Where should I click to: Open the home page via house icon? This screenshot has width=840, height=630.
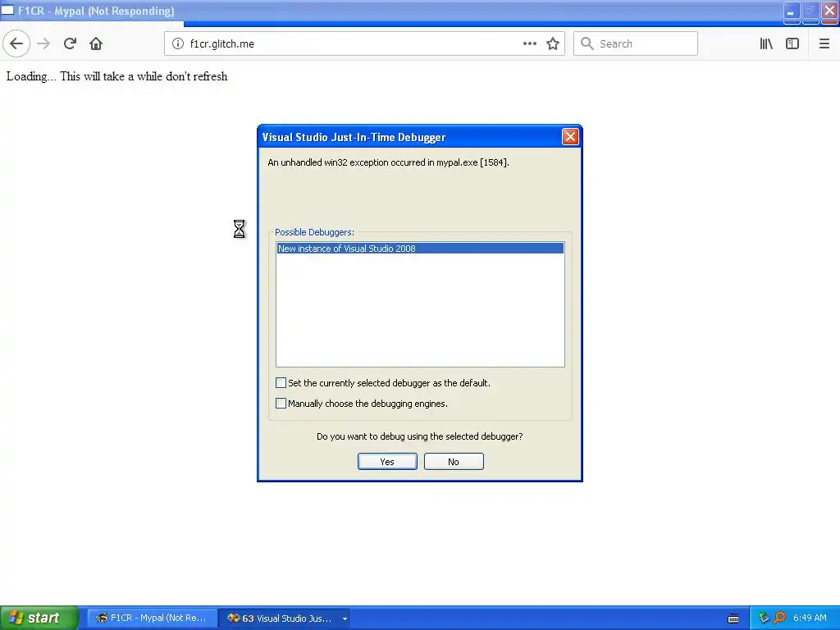pyautogui.click(x=96, y=44)
